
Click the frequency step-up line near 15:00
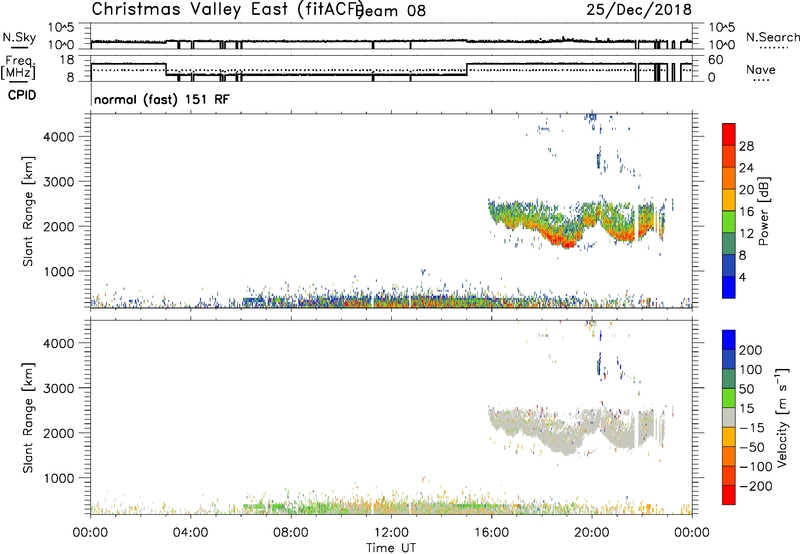tap(467, 69)
